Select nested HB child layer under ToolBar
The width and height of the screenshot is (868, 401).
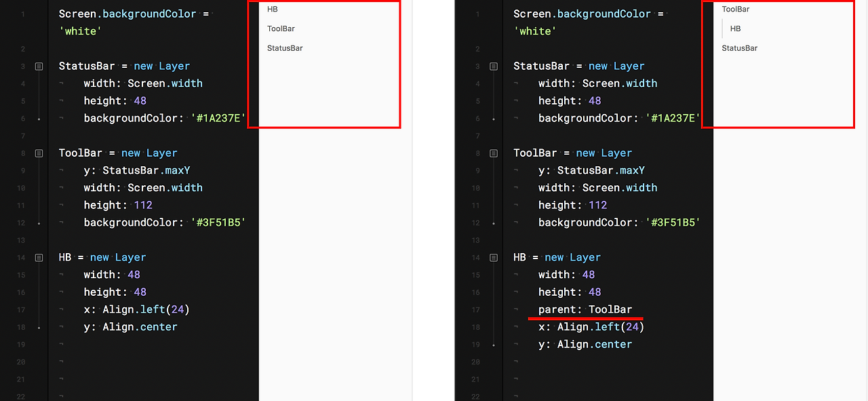(736, 28)
